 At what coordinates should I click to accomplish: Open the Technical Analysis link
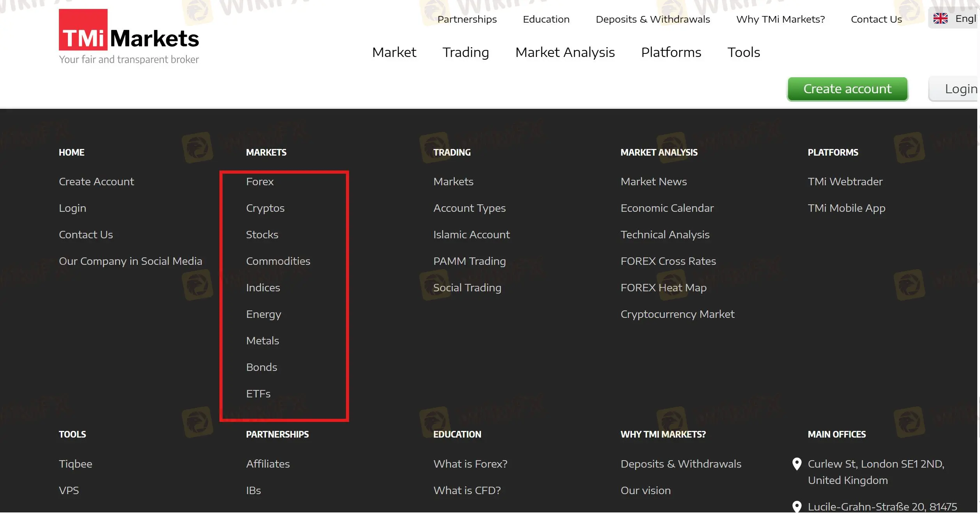[x=665, y=235]
